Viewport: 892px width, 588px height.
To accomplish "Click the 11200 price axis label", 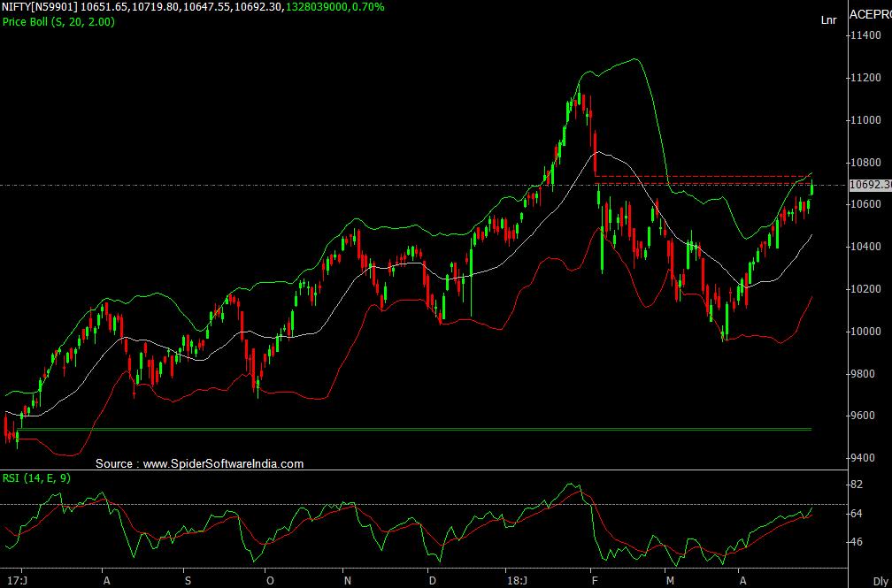I will point(865,78).
